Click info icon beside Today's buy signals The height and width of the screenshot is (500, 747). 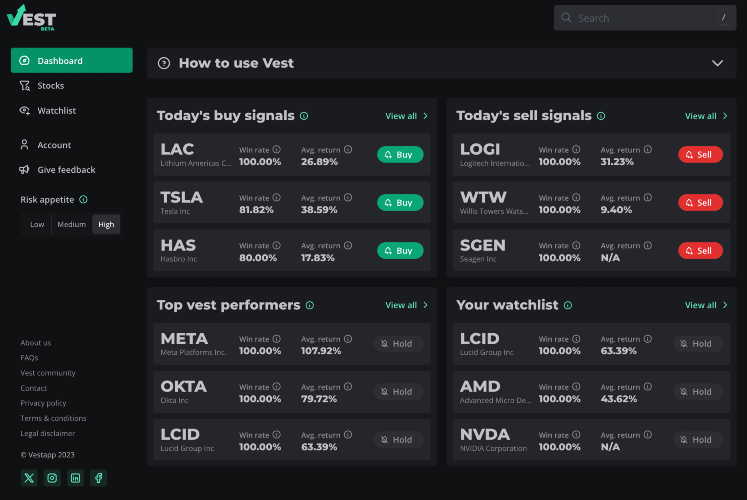pos(304,116)
